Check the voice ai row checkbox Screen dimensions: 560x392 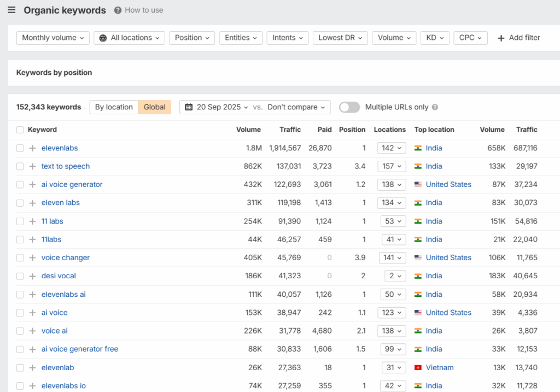[20, 331]
